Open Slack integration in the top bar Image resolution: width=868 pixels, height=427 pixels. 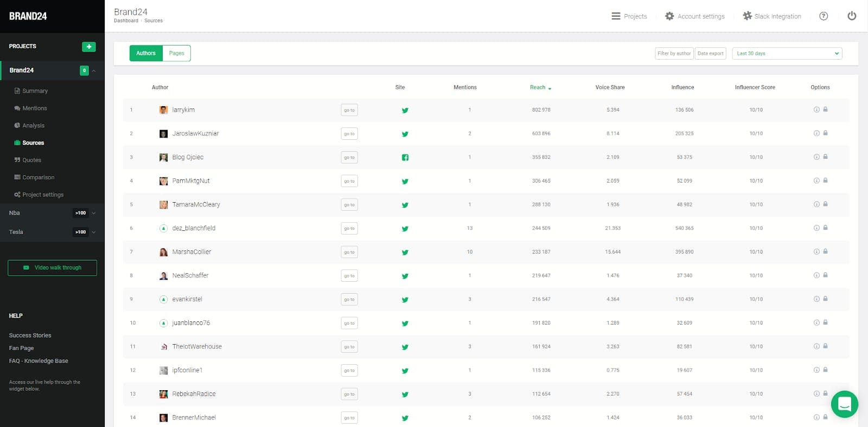coord(772,16)
